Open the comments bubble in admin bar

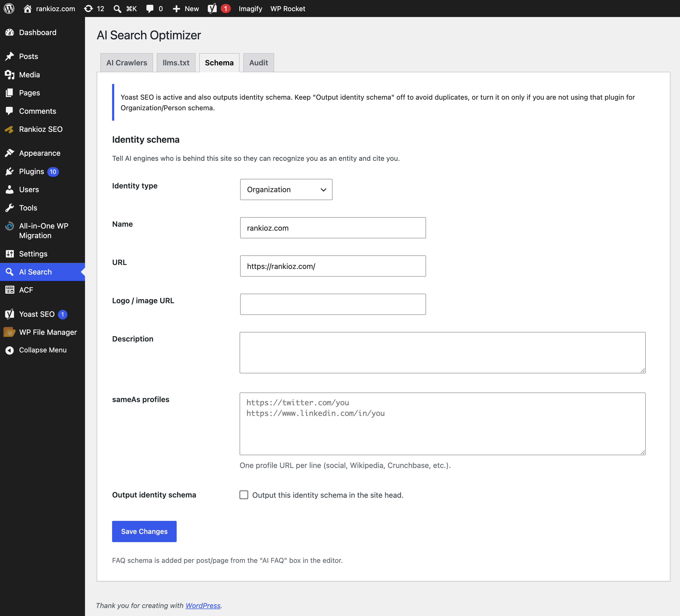tap(150, 9)
